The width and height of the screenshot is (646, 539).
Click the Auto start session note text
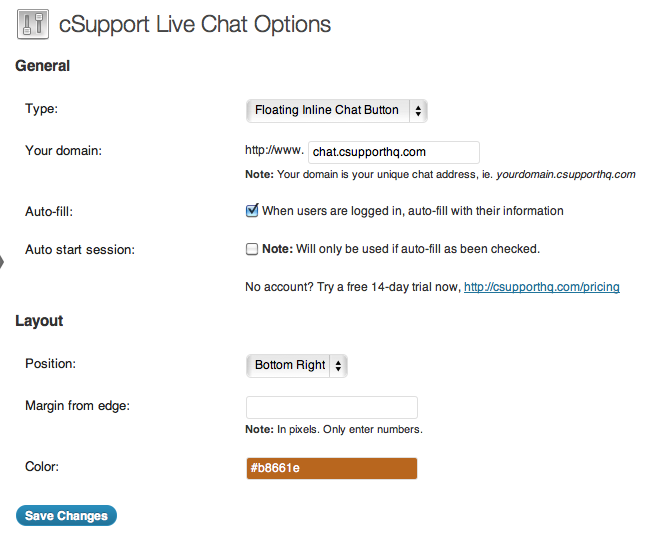(401, 249)
